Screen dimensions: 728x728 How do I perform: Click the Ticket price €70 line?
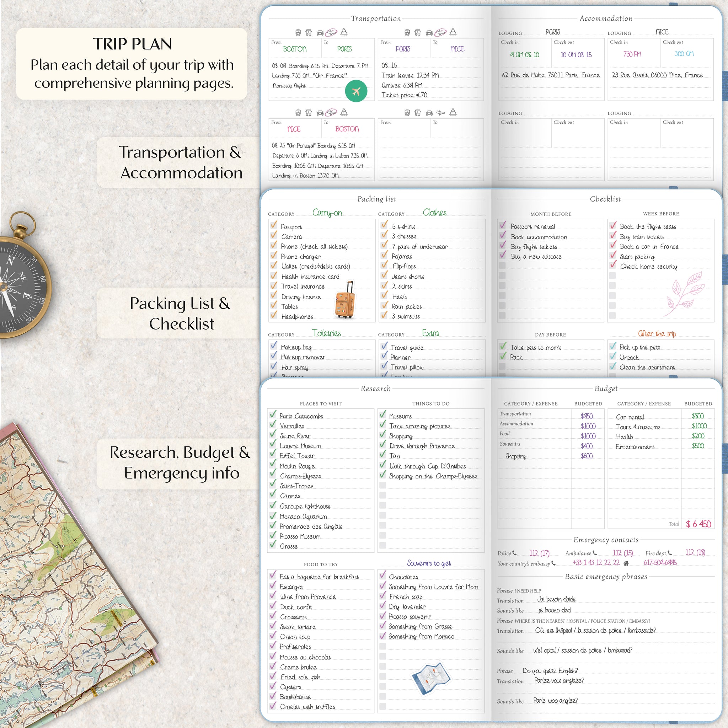point(404,95)
